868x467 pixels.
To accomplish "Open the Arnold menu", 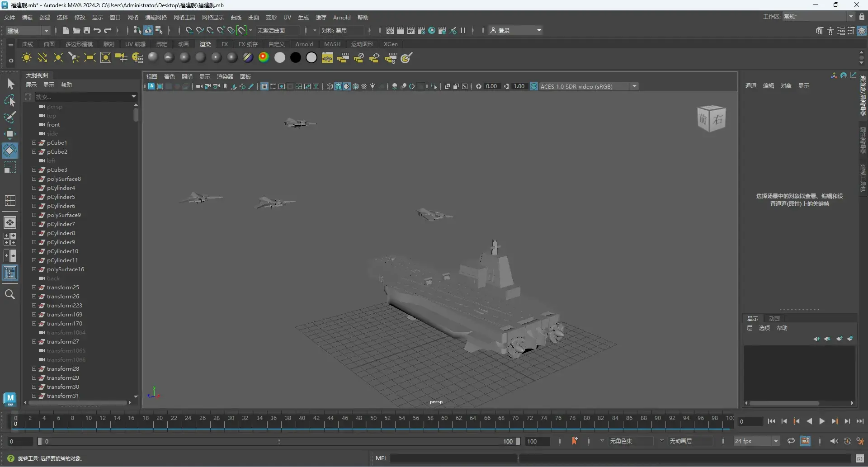I will tap(342, 17).
